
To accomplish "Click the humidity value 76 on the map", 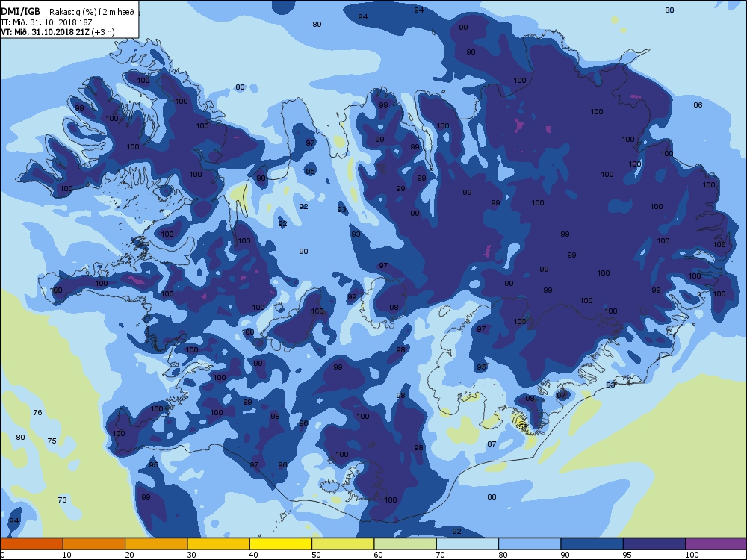I will click(37, 412).
